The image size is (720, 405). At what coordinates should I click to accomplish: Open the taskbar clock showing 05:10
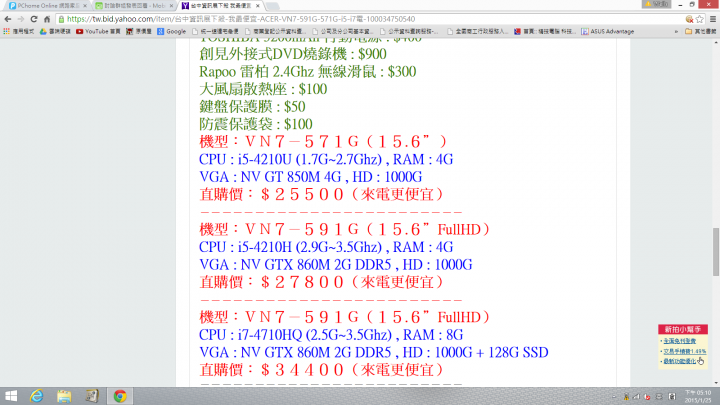click(x=698, y=396)
